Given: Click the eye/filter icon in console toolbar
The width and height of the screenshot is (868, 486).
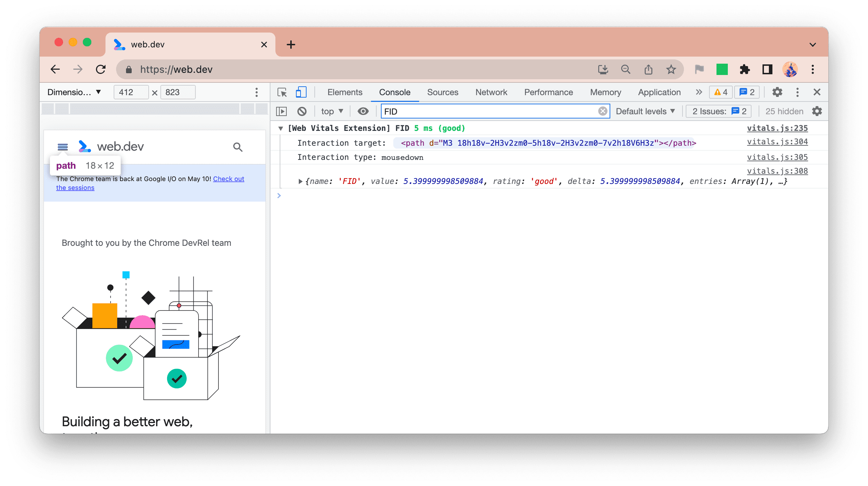Looking at the screenshot, I should tap(362, 111).
